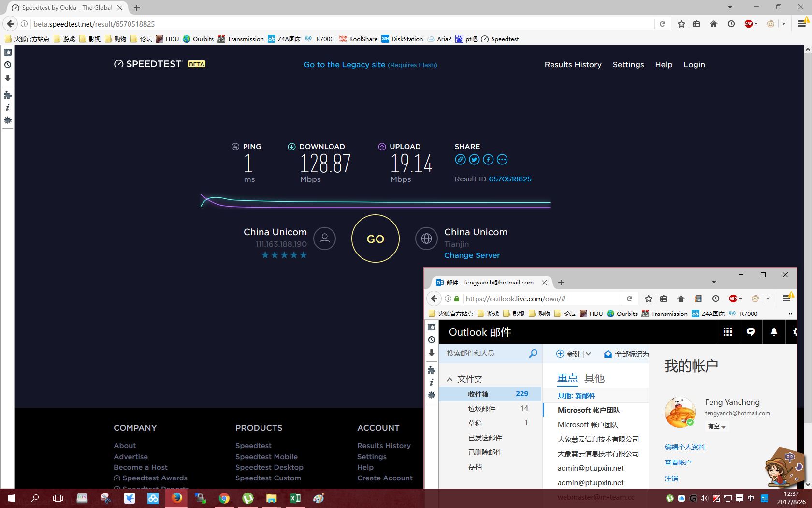The height and width of the screenshot is (508, 812).
Task: Open Outlook Skype chat icon
Action: point(751,332)
